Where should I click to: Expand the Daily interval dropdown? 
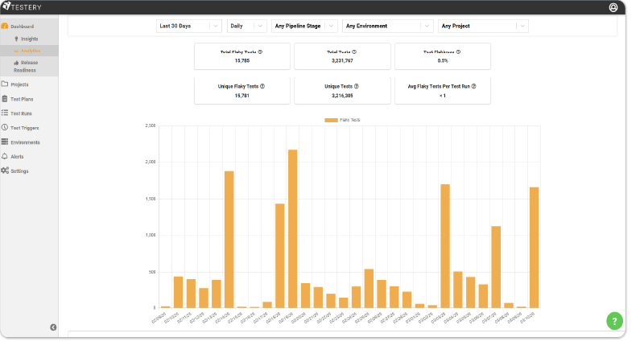click(x=246, y=26)
